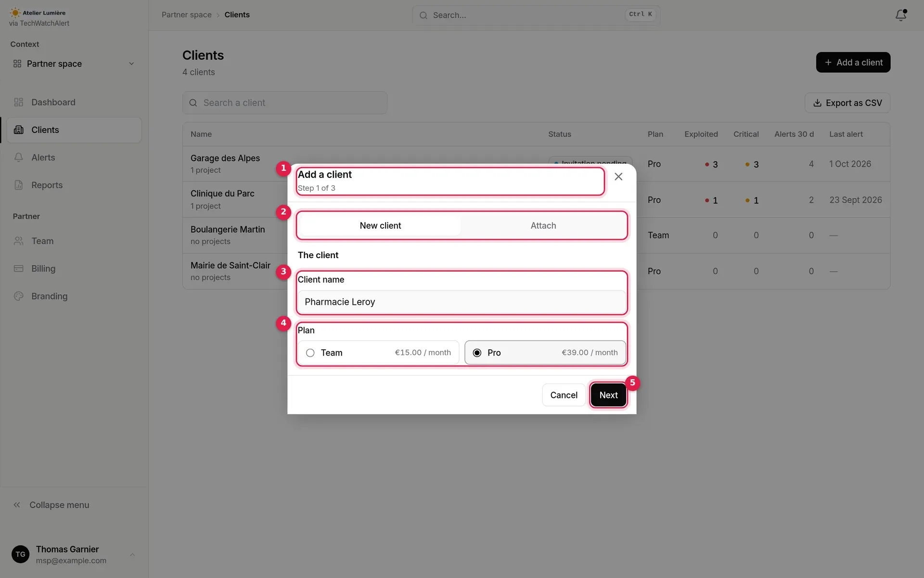Image resolution: width=924 pixels, height=578 pixels.
Task: Expand the Thomas Garnier user menu
Action: [x=74, y=554]
